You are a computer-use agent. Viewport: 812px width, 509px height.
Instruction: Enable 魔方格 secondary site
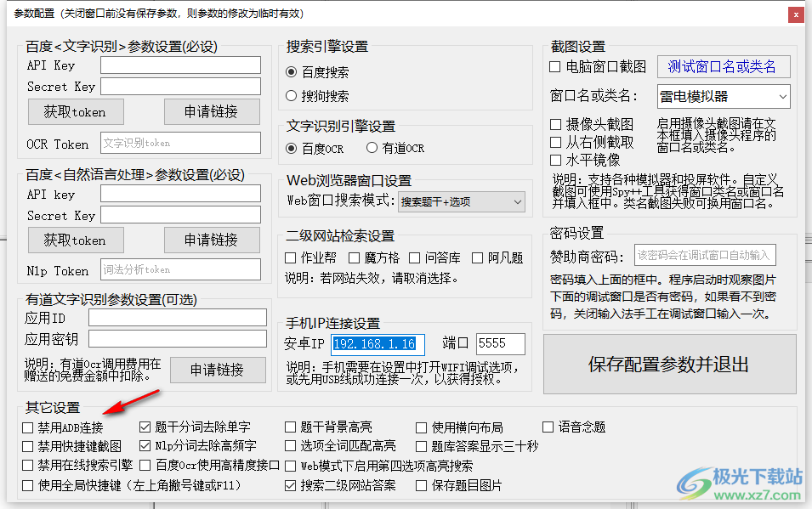coord(355,257)
